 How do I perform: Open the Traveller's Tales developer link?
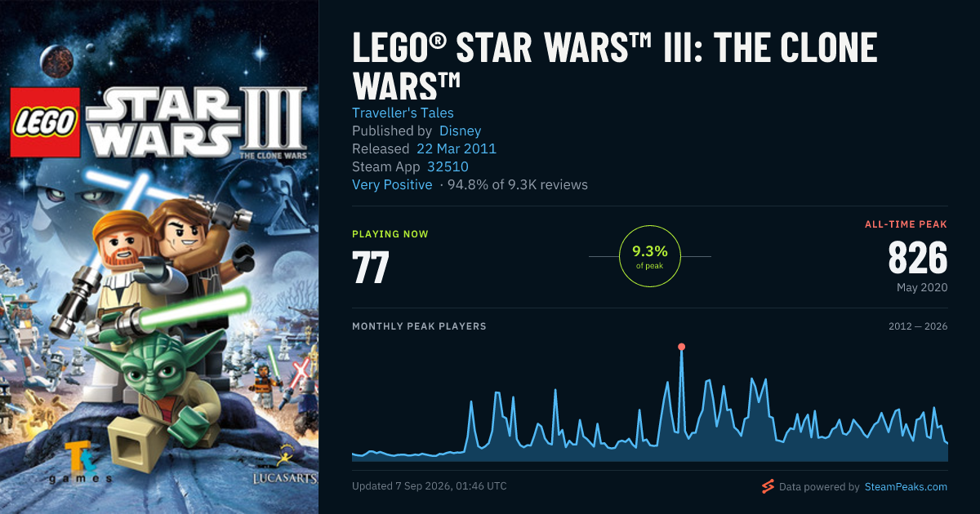[x=403, y=113]
